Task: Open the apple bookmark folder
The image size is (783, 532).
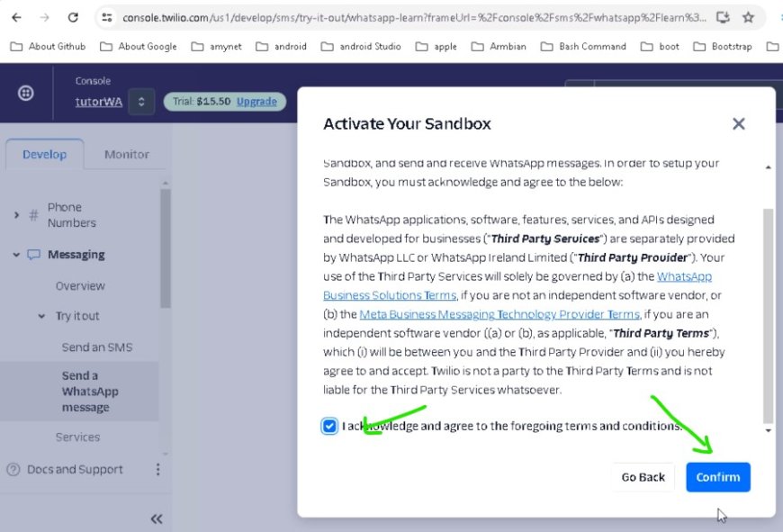Action: tap(436, 47)
